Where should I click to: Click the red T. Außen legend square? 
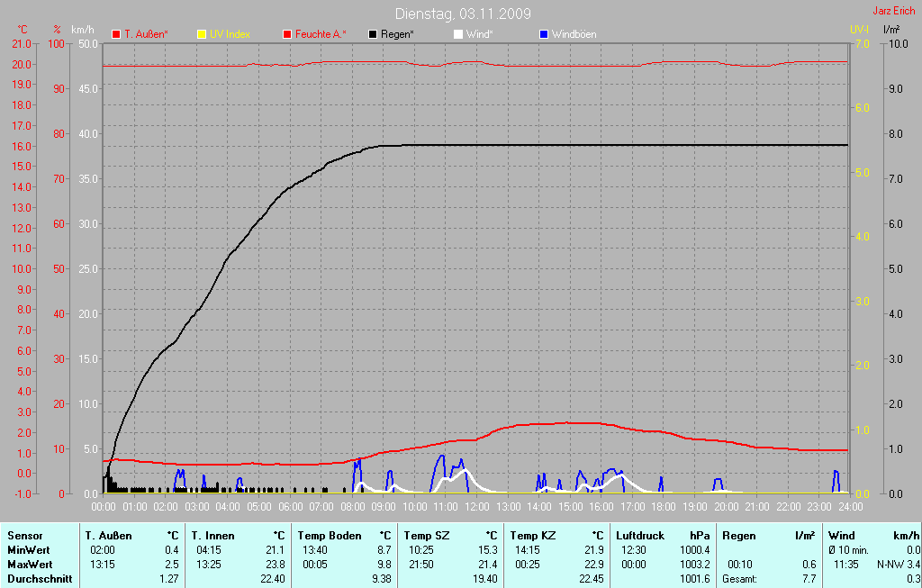point(116,34)
